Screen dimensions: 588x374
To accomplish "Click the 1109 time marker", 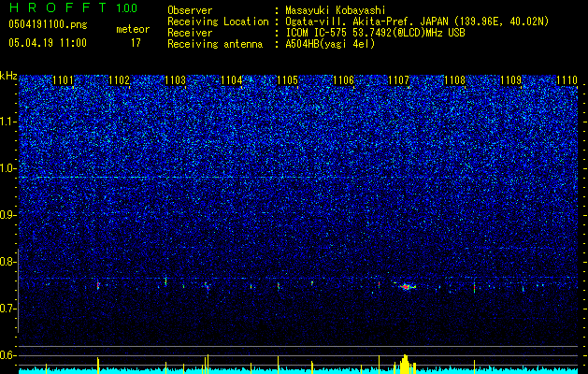I will [510, 80].
